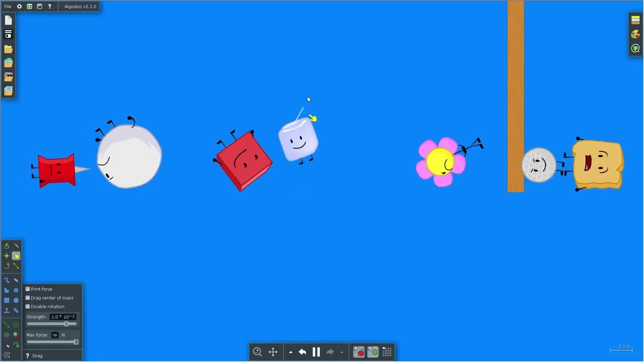Expand the redo history arrow
644x362 pixels.
(342, 352)
